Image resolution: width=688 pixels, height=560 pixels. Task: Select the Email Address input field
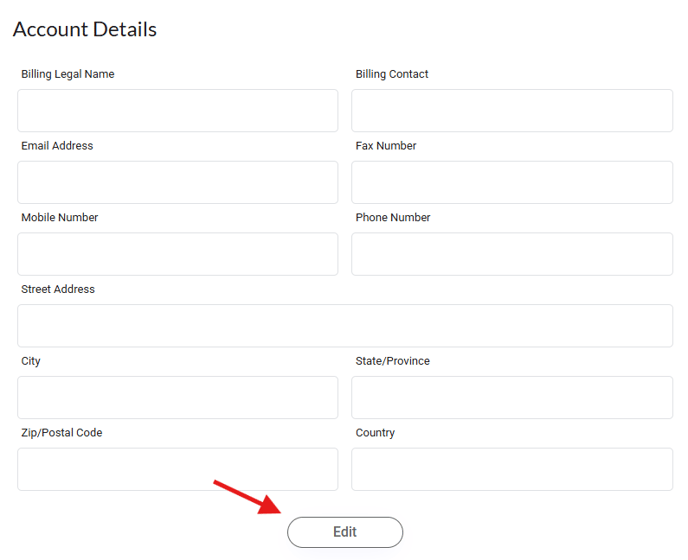pos(178,183)
